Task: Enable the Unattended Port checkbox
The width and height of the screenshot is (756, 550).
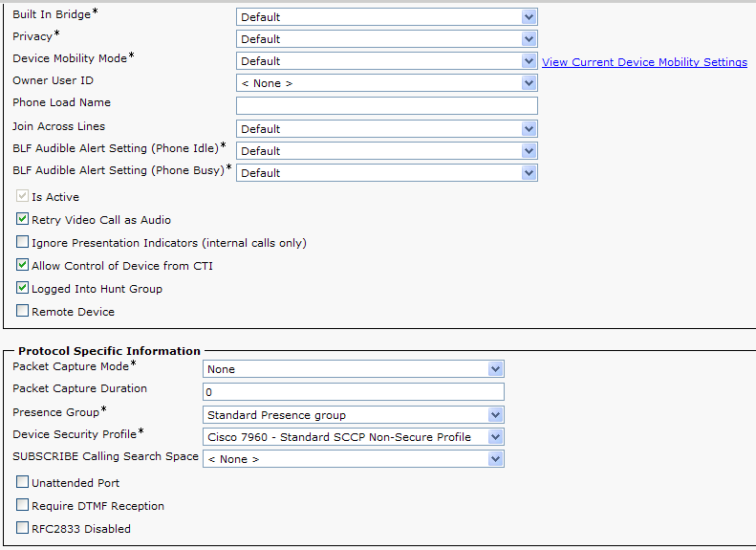Action: point(23,483)
